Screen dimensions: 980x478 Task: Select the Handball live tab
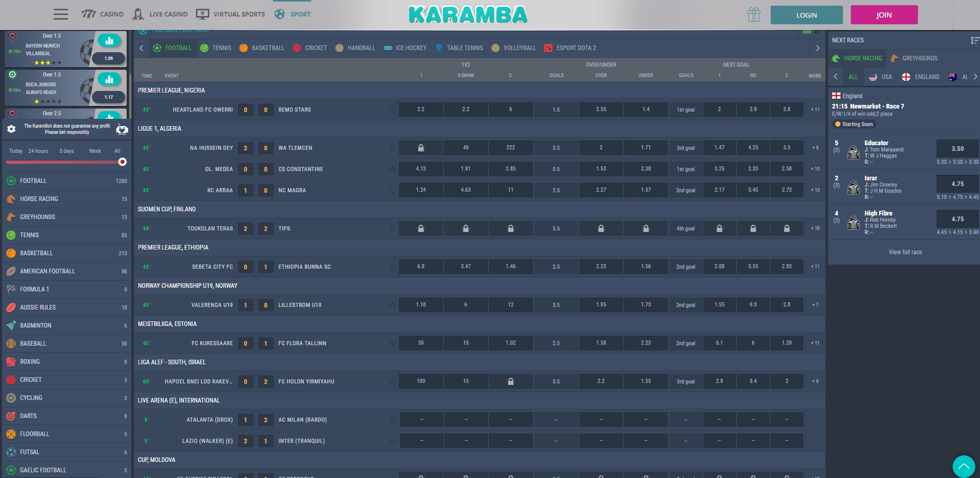(x=355, y=48)
